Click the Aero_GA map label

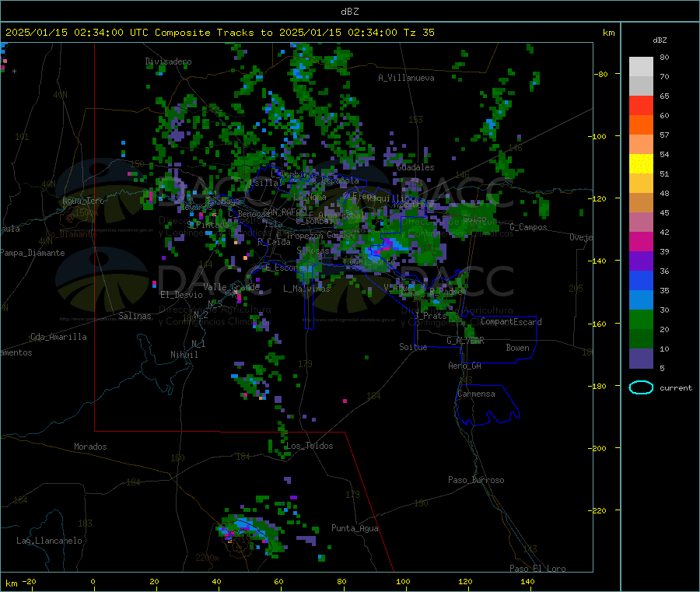(x=464, y=366)
